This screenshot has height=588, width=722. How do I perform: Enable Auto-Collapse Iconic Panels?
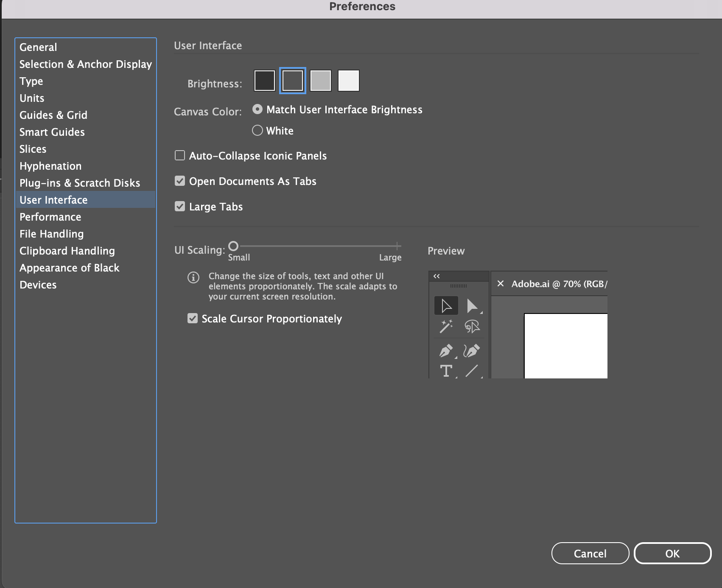coord(179,156)
